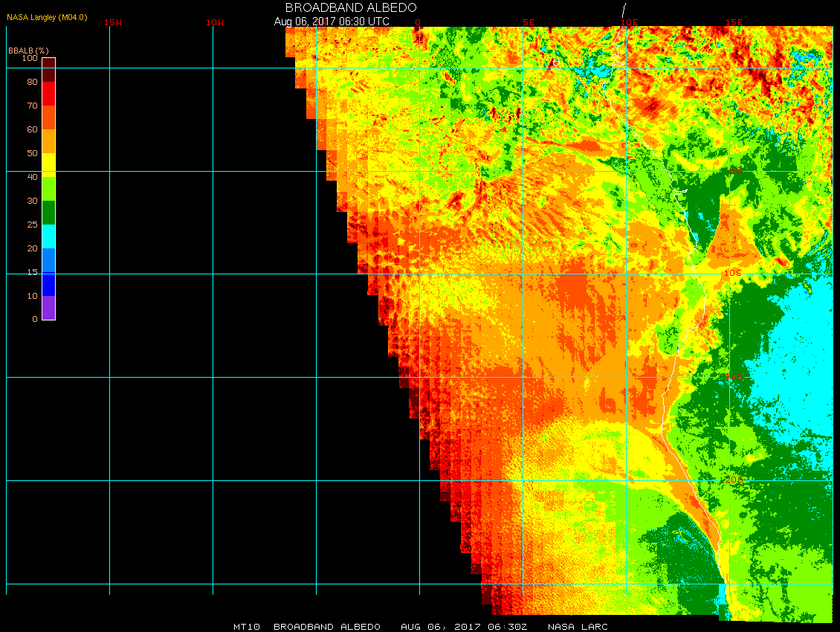Image resolution: width=840 pixels, height=632 pixels.
Task: Click the legend value '25'
Action: click(x=33, y=225)
